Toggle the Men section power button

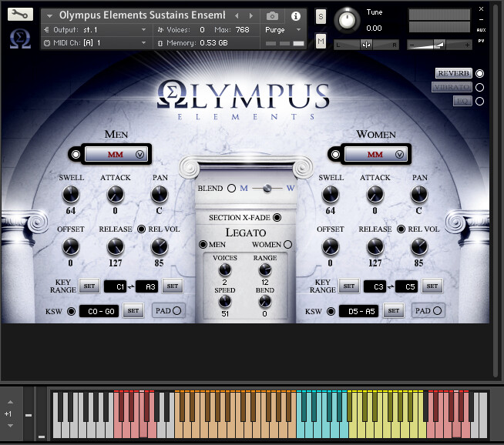point(76,155)
